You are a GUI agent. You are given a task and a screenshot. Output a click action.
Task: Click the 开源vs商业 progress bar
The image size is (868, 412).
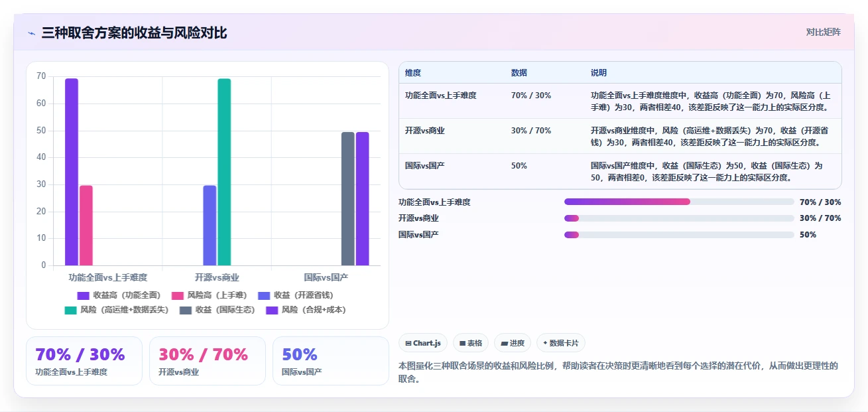(679, 218)
